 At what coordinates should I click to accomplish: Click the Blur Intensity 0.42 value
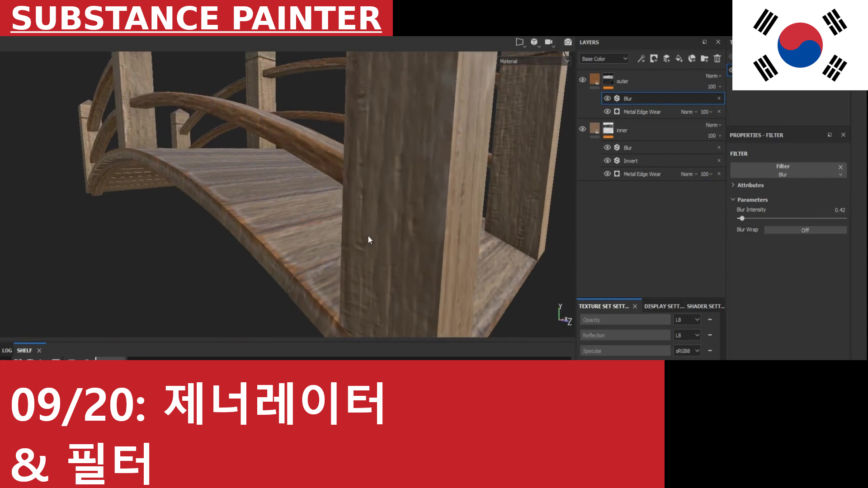pyautogui.click(x=840, y=210)
